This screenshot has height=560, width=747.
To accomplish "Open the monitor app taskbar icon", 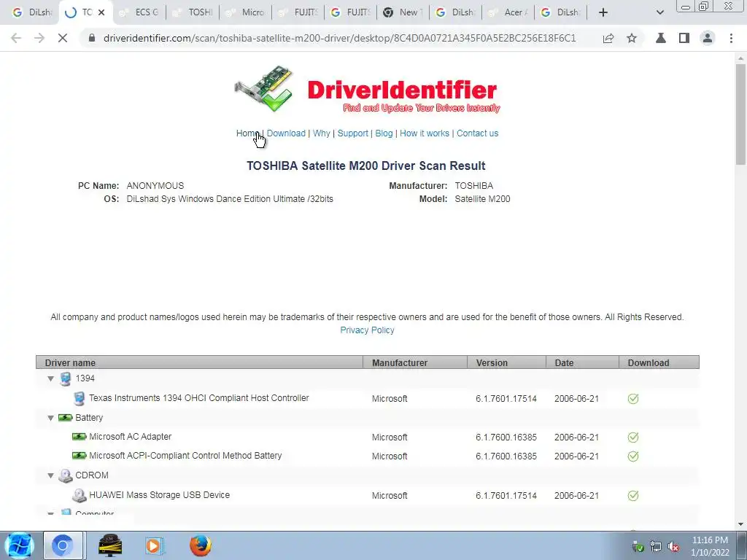I will [x=110, y=545].
